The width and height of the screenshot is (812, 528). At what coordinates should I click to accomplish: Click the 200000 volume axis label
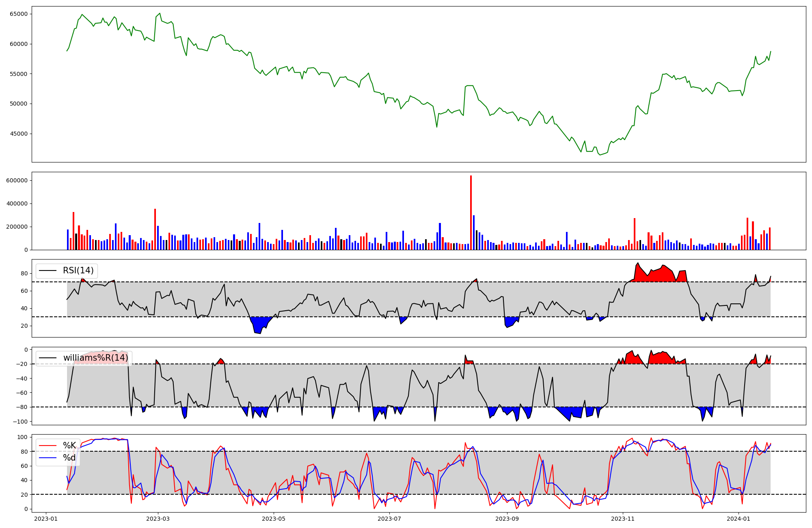point(17,227)
